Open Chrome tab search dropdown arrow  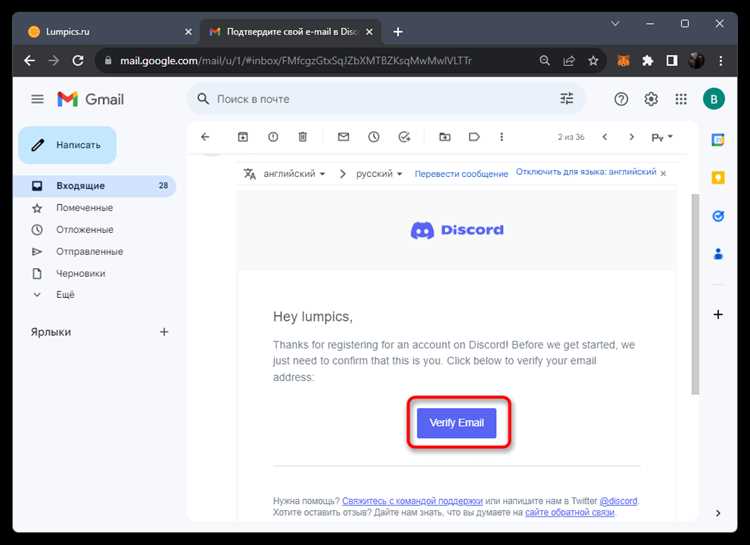(616, 23)
